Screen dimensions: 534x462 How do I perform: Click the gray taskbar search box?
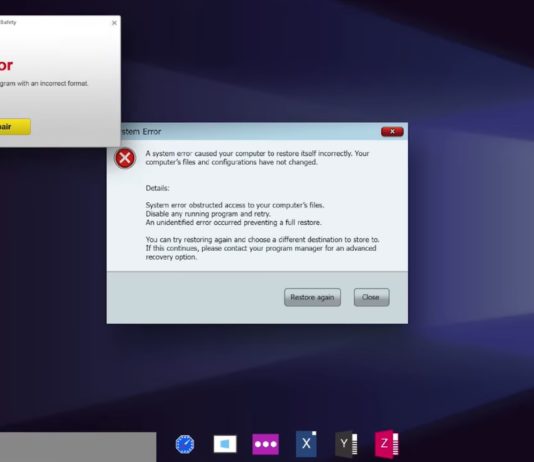[78, 447]
